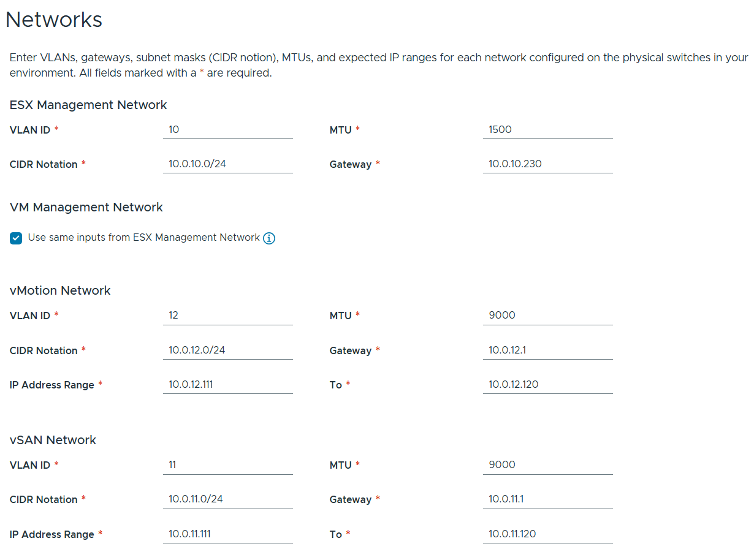Image resolution: width=754 pixels, height=560 pixels.
Task: Click the ESX Management Gateway field
Action: pos(547,164)
